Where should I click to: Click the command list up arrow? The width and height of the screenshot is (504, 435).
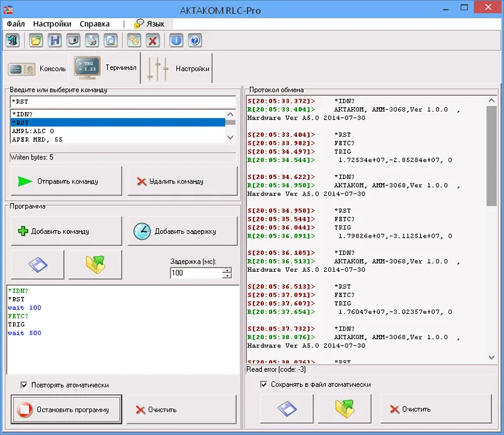[230, 114]
